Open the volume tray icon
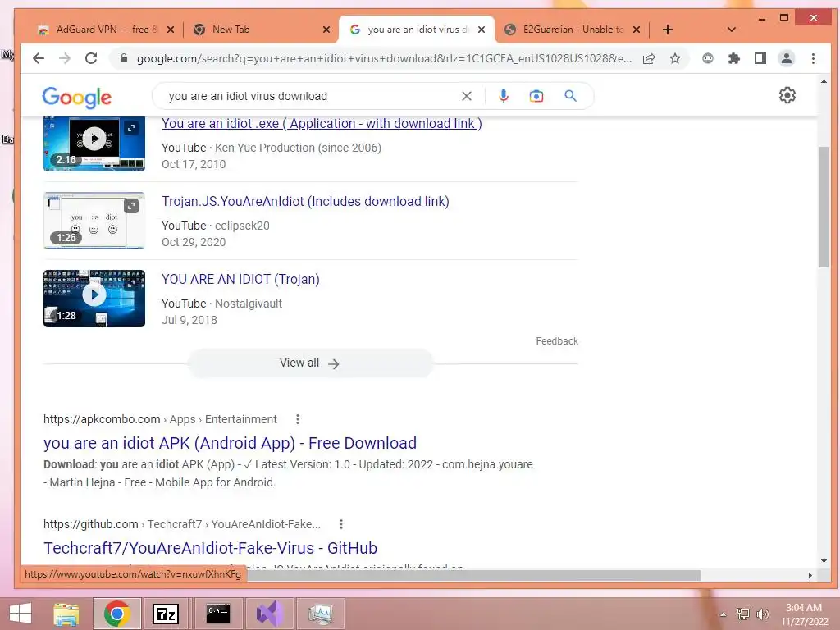This screenshot has height=630, width=840. 762,614
